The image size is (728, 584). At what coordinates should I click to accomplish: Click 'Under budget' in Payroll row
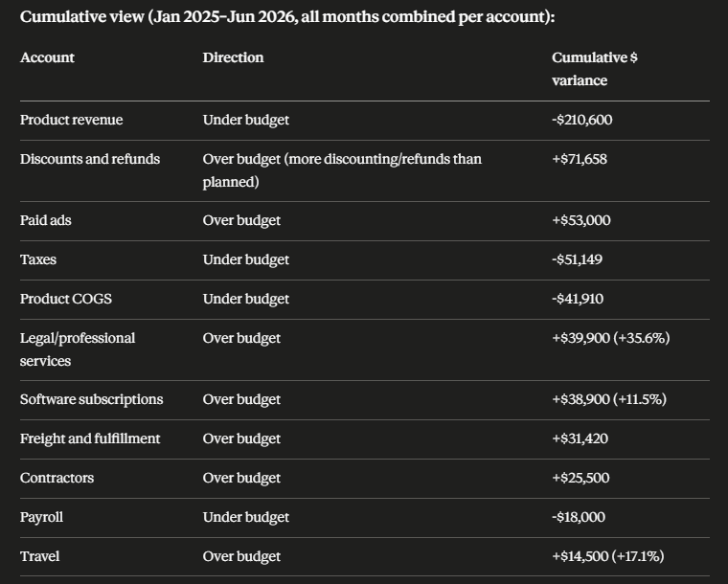tap(246, 518)
